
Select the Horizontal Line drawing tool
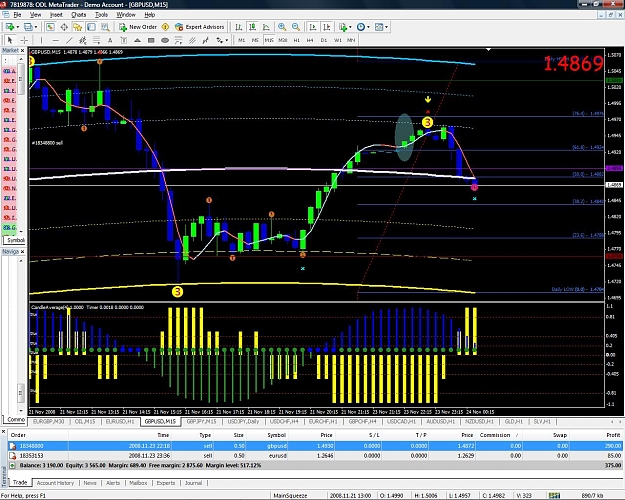click(x=55, y=40)
